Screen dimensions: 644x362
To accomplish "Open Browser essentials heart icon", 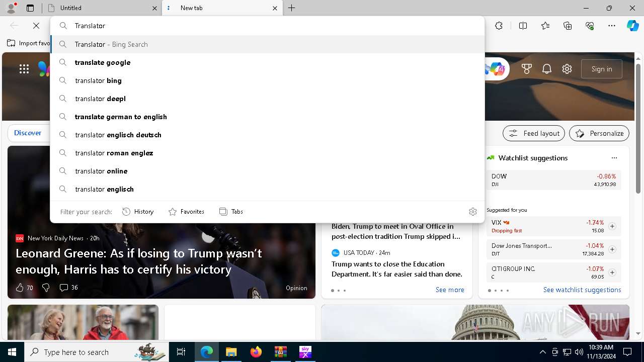I will [590, 26].
